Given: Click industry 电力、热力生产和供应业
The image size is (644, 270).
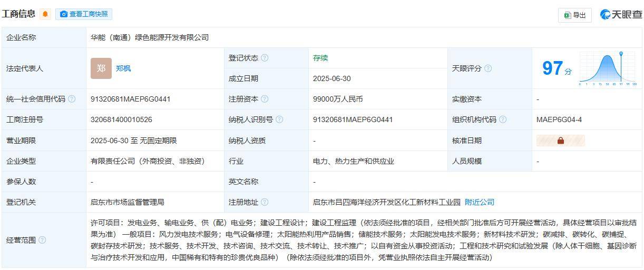Looking at the screenshot, I should (354, 161).
